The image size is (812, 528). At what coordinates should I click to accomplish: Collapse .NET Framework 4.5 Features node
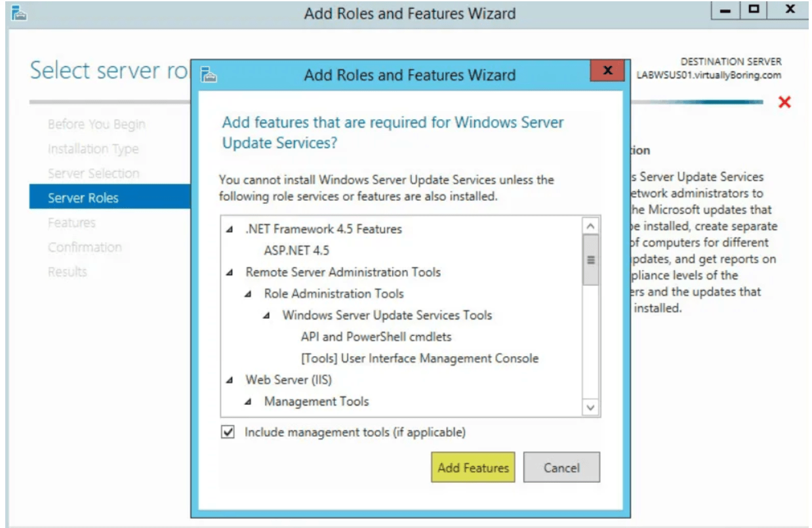point(230,230)
